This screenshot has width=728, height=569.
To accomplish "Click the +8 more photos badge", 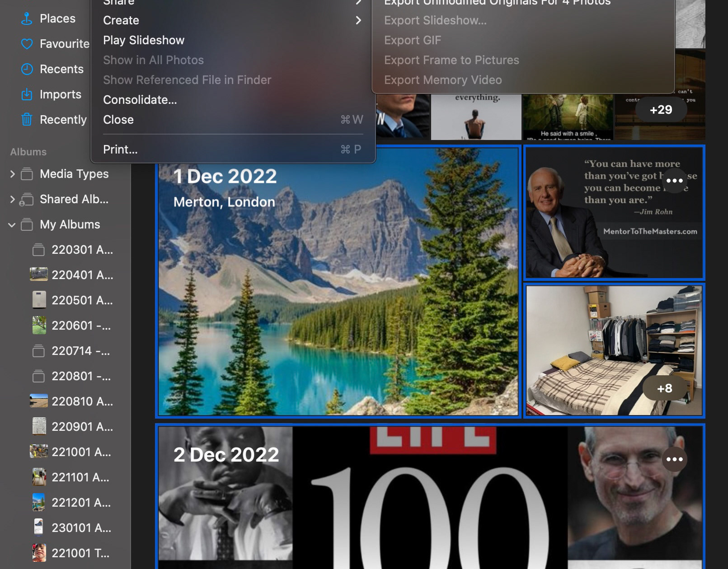I will tap(664, 388).
